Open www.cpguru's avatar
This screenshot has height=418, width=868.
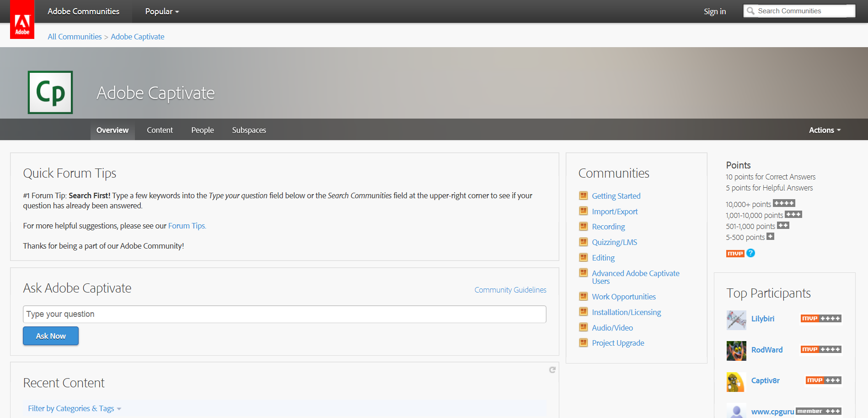pyautogui.click(x=736, y=411)
